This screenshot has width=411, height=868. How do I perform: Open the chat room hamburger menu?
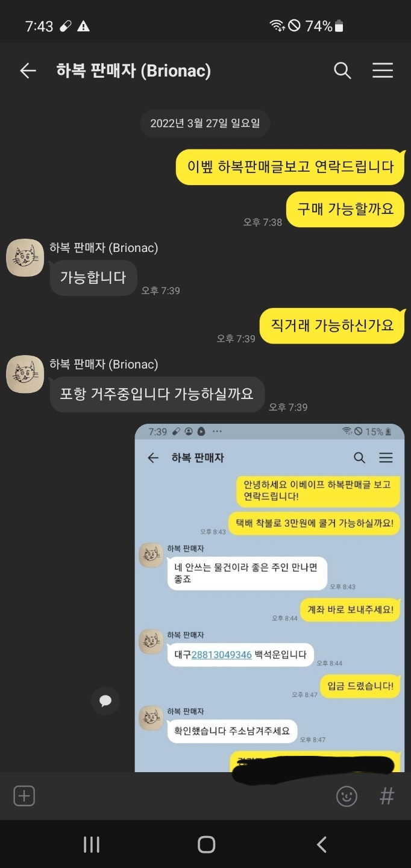tap(383, 71)
